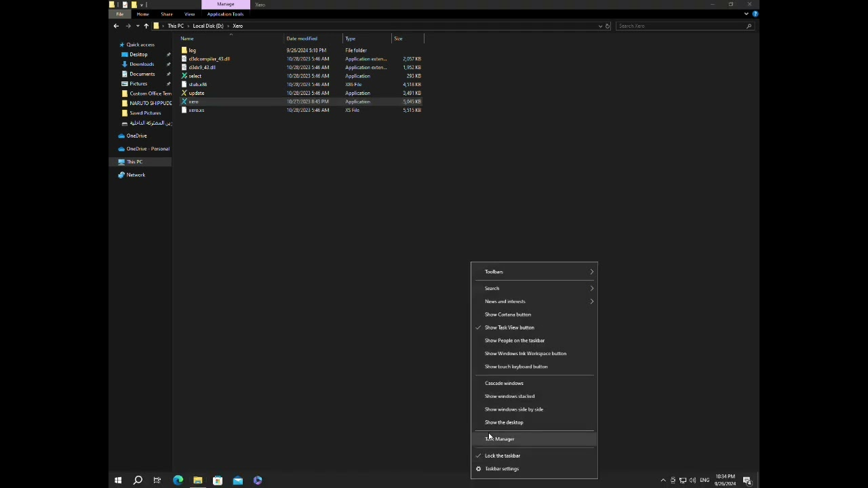
Task: Disable Show Task View button option
Action: [509, 327]
